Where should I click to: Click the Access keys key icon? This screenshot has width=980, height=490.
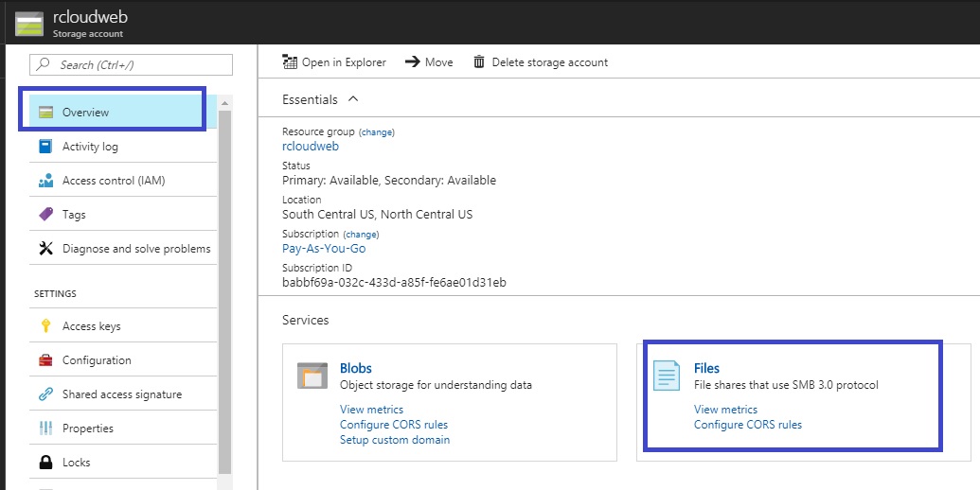pos(45,326)
